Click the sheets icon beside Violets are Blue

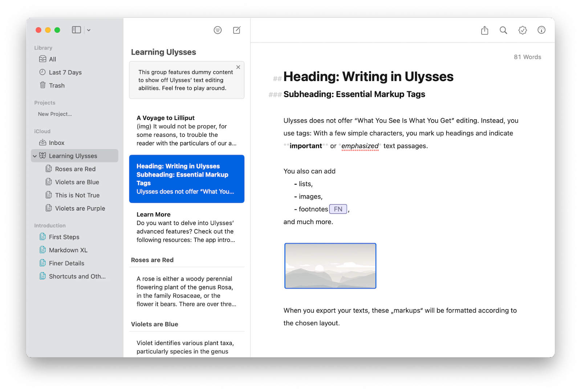[49, 181]
